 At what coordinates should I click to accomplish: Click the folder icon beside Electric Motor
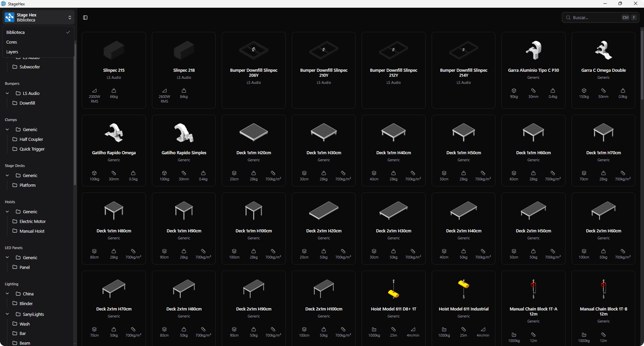15,221
